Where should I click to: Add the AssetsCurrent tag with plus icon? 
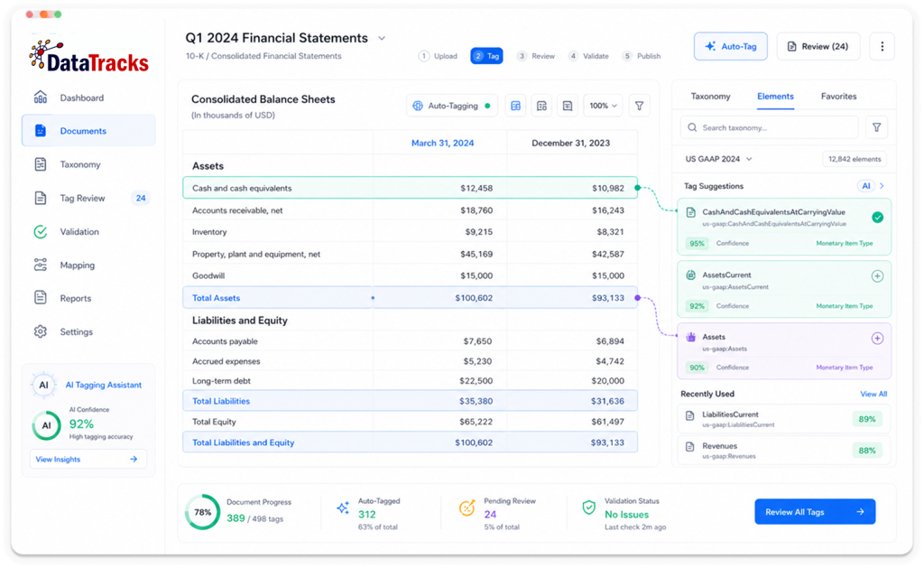point(877,276)
